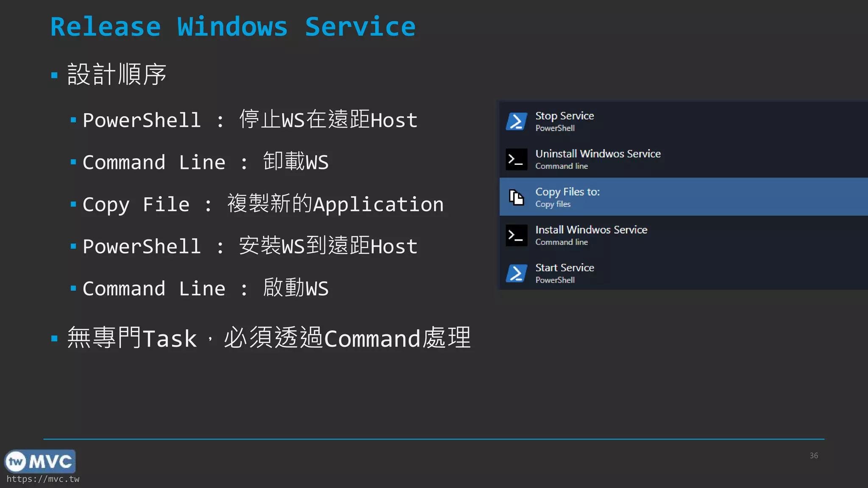Click the Command line subtitle under Install Windwos Service
The image size is (868, 488).
562,242
